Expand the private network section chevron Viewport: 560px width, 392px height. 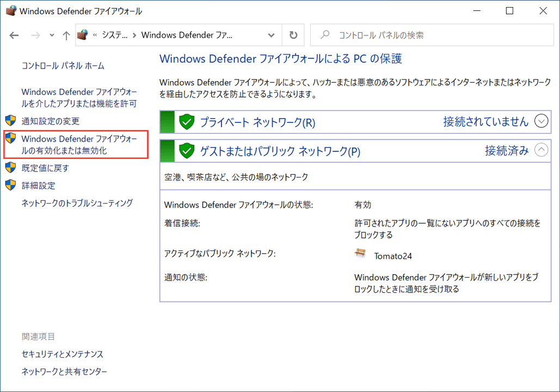541,121
